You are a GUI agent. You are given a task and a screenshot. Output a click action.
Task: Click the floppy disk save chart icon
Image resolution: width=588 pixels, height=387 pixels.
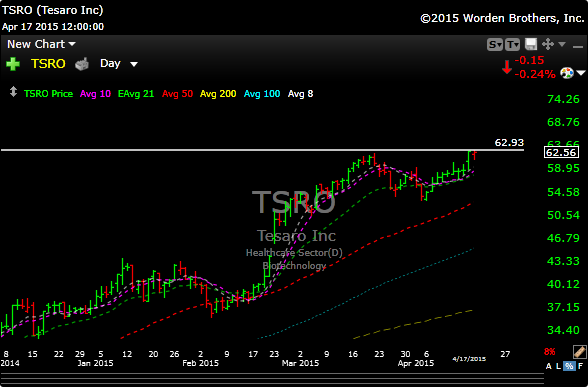531,44
